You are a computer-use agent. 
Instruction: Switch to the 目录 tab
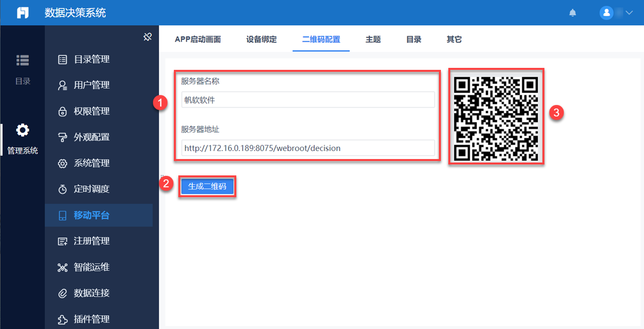click(414, 40)
